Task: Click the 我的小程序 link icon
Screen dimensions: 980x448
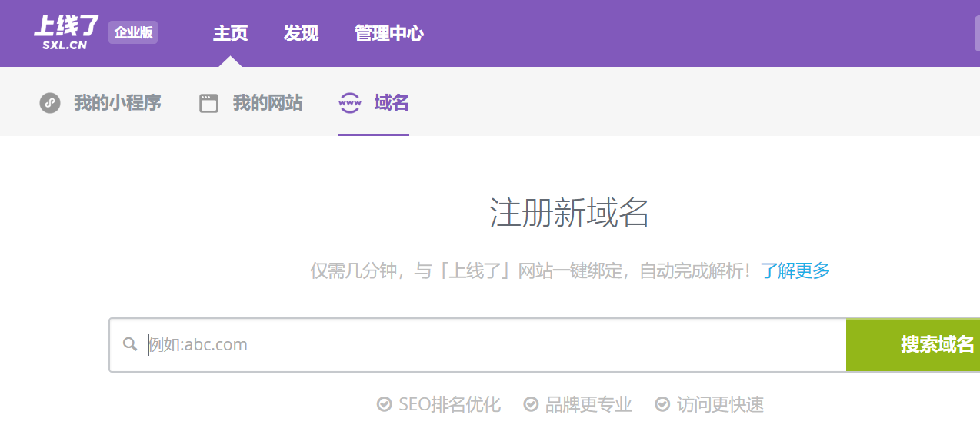Action: click(x=49, y=102)
